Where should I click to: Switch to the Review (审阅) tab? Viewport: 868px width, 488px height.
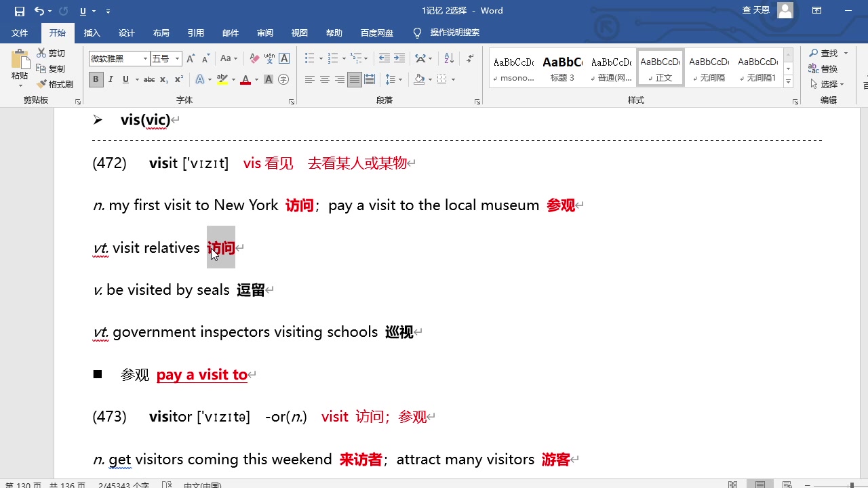tap(265, 33)
